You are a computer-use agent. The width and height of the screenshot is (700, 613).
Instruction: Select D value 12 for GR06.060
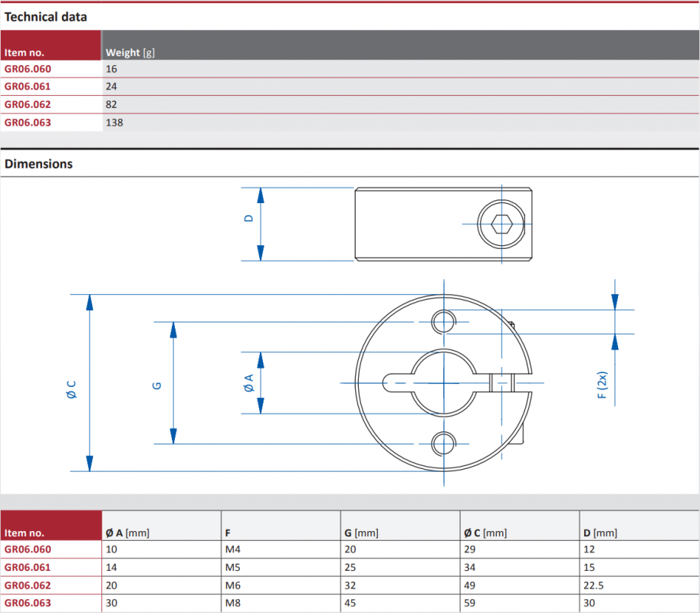point(589,549)
